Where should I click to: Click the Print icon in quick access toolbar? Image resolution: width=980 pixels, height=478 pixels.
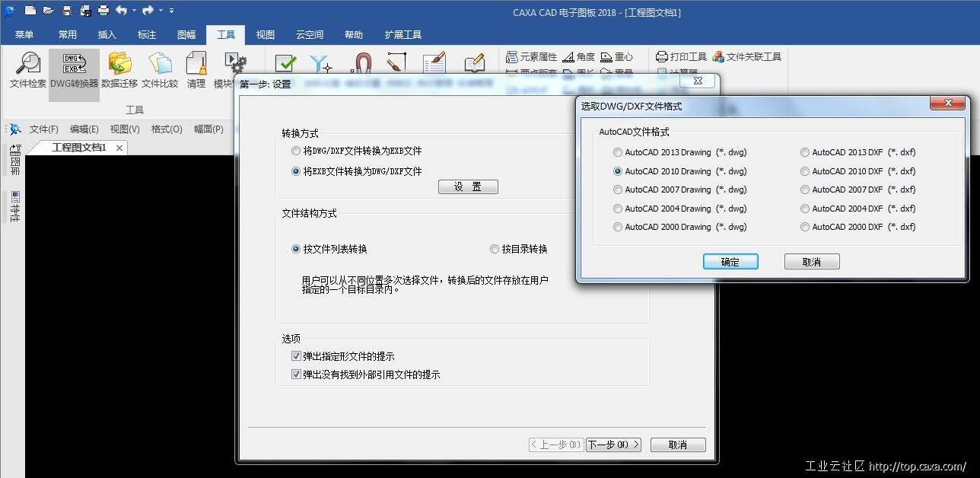pos(103,11)
